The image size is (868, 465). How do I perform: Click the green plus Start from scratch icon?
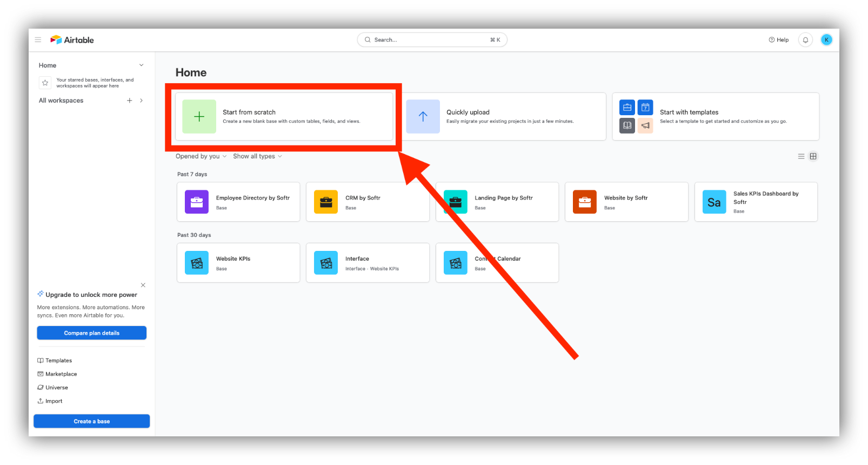click(x=199, y=116)
